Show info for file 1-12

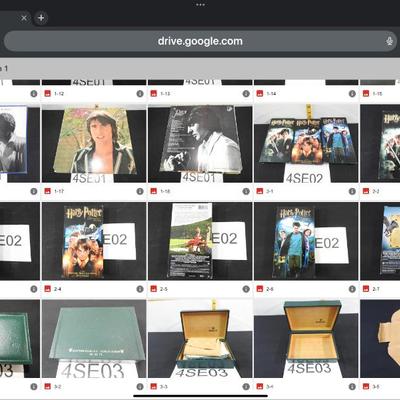point(140,94)
